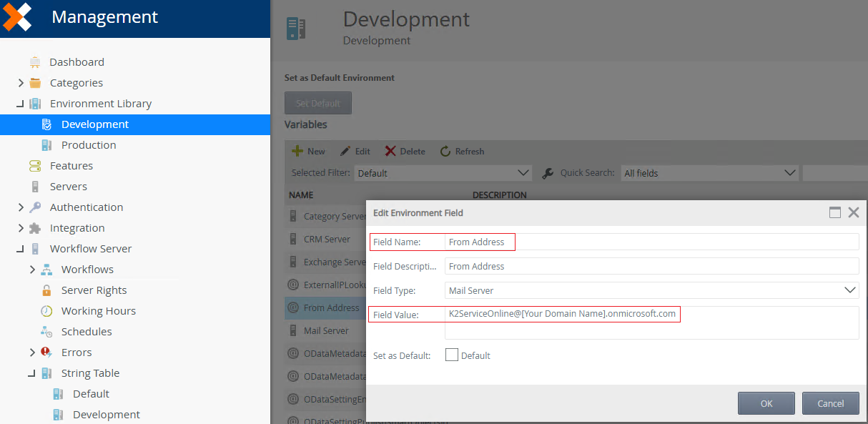Expand the Errors tree node
868x424 pixels.
(x=32, y=352)
